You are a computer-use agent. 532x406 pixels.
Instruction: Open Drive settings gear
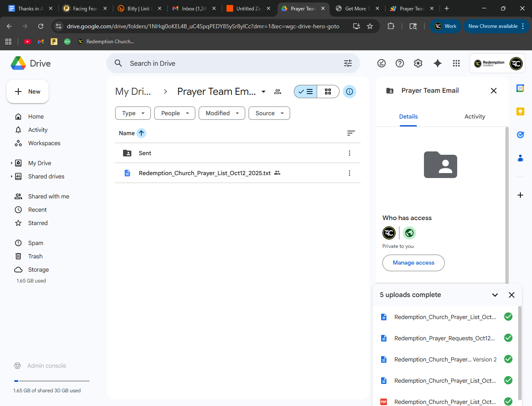(418, 63)
